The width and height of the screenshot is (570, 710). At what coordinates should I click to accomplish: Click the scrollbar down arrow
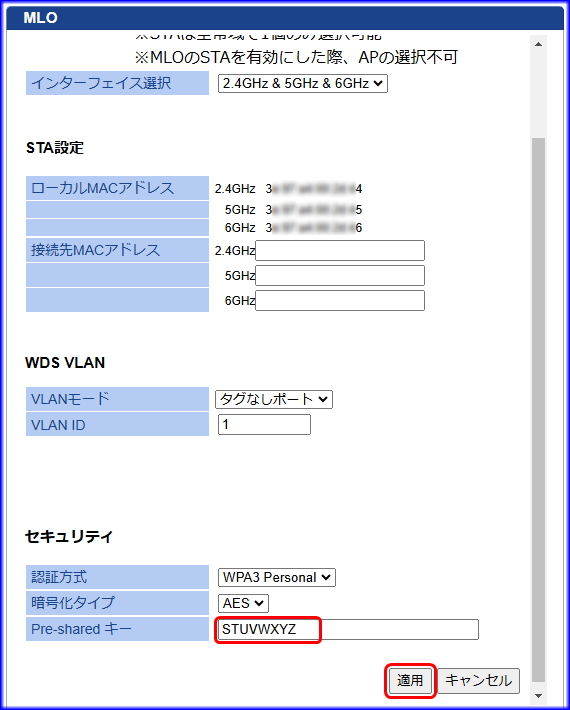(x=538, y=696)
